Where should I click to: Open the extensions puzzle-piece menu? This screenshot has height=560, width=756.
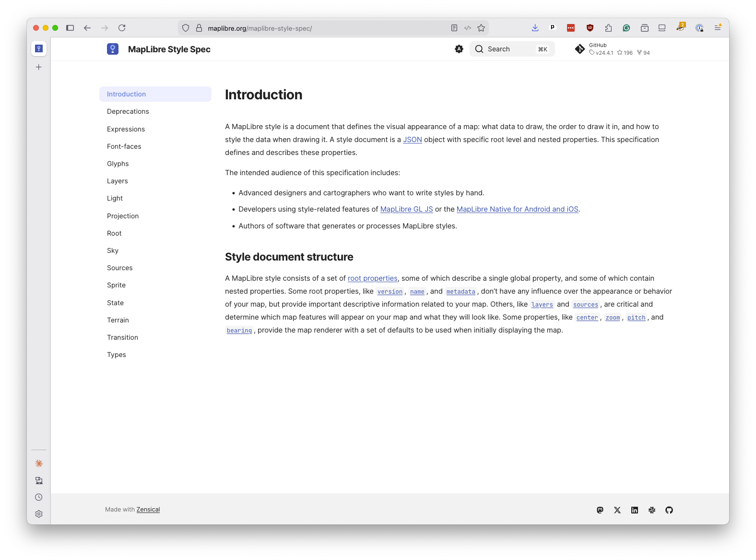pos(608,28)
